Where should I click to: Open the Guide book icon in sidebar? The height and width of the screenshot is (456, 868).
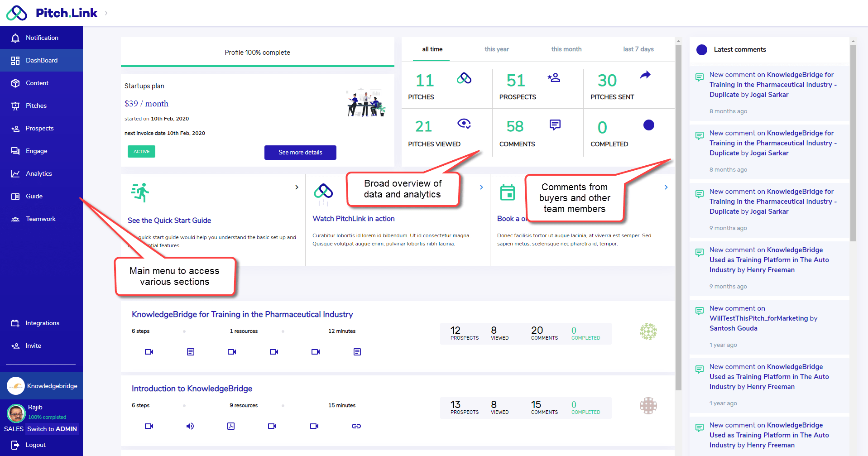click(x=15, y=197)
